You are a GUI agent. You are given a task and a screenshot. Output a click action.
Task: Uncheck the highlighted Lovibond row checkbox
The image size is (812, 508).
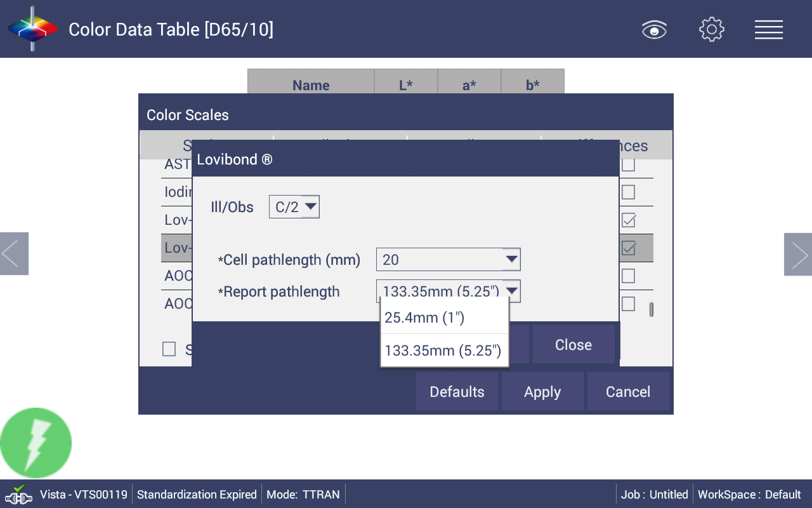tap(628, 248)
